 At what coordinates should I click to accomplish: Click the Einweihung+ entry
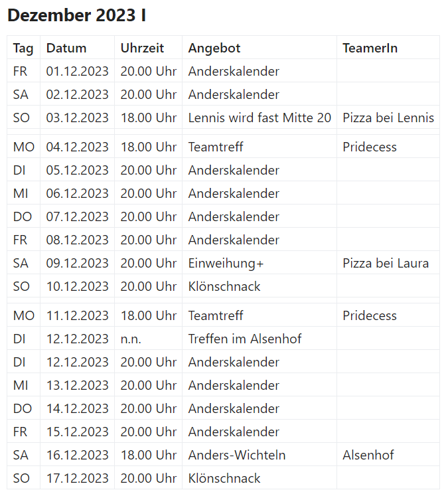point(226,264)
